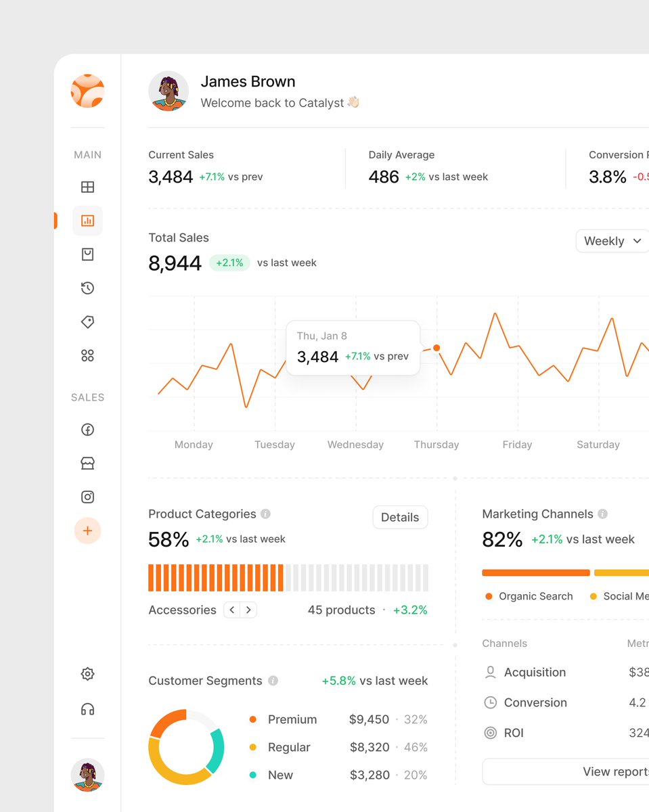Open the four-circles apps sidebar icon
649x812 pixels.
(x=87, y=356)
